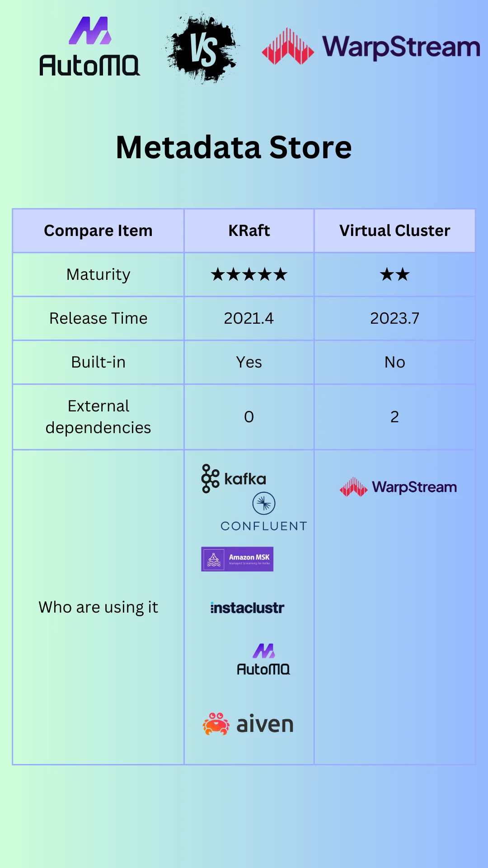Click the small WarpStream logo in table
Image resolution: width=488 pixels, height=868 pixels.
(398, 487)
